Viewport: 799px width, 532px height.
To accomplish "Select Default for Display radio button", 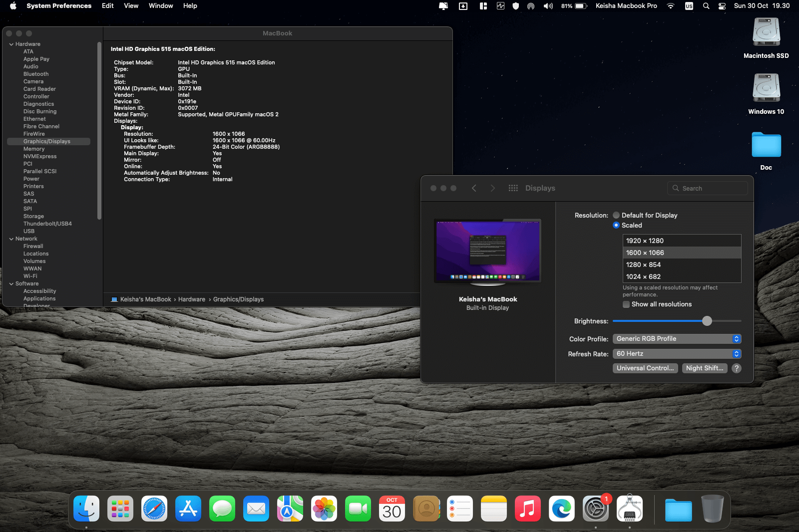I will 616,216.
